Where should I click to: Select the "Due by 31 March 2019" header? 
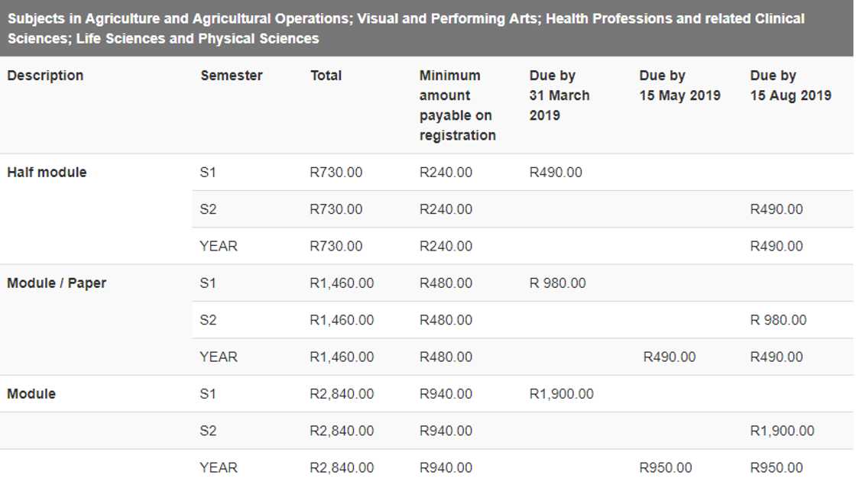559,95
